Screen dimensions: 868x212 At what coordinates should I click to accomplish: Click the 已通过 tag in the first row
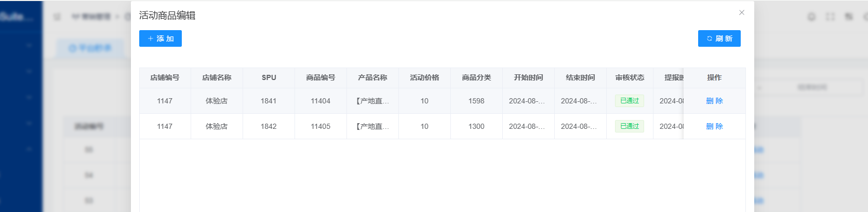click(630, 101)
